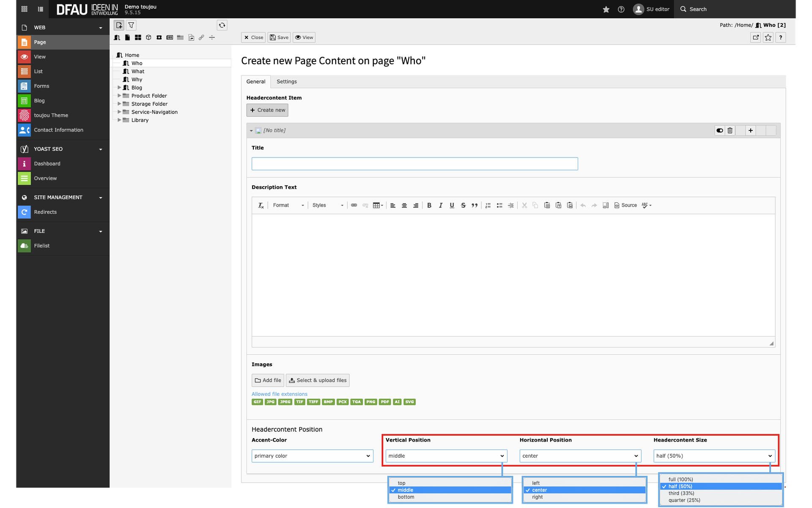Open the Vertical Position dropdown
Viewport: 812px width, 508px height.
pyautogui.click(x=446, y=456)
